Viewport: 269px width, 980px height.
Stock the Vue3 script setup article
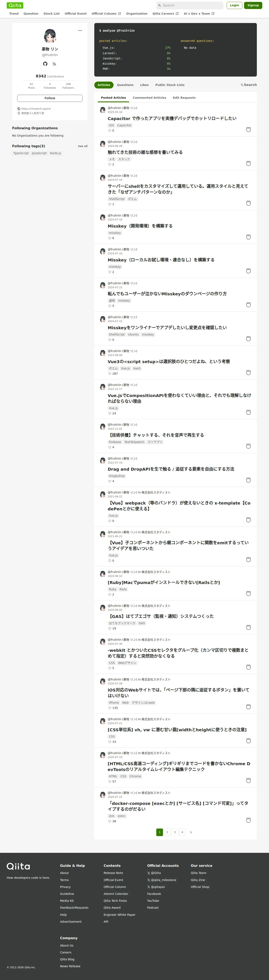(248, 373)
